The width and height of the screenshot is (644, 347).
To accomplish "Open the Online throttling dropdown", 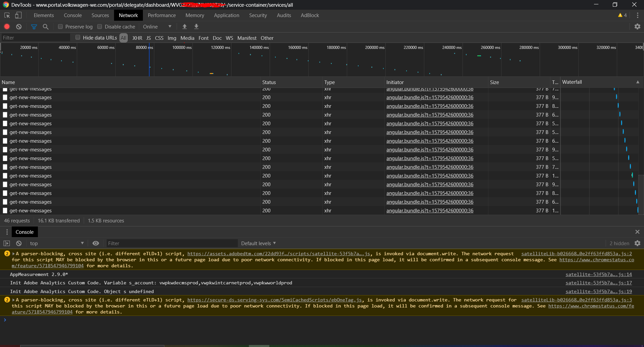I will pos(157,26).
